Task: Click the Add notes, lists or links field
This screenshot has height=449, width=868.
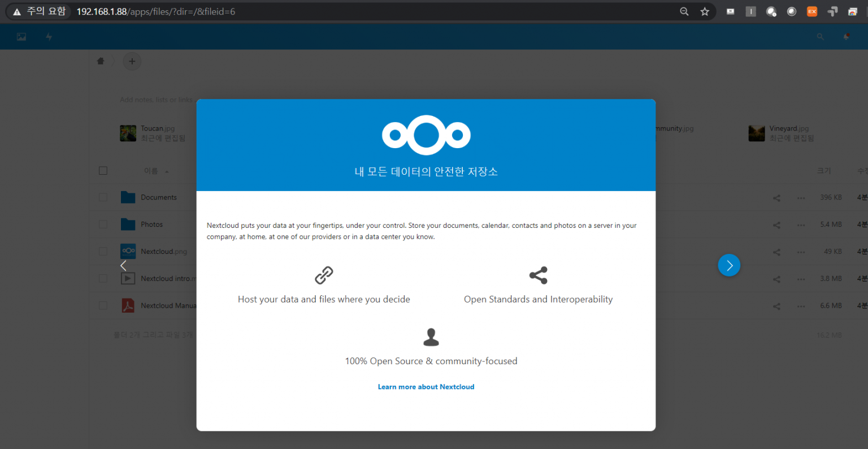Action: click(157, 100)
